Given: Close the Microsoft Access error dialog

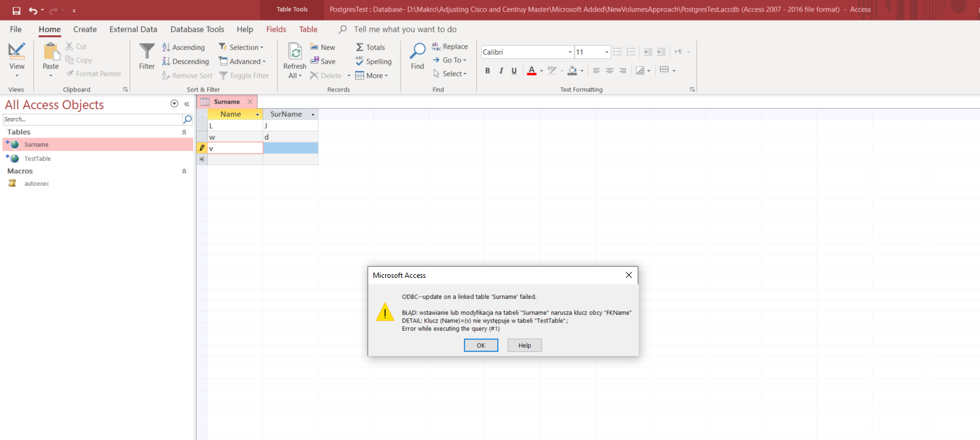Looking at the screenshot, I should click(x=629, y=275).
